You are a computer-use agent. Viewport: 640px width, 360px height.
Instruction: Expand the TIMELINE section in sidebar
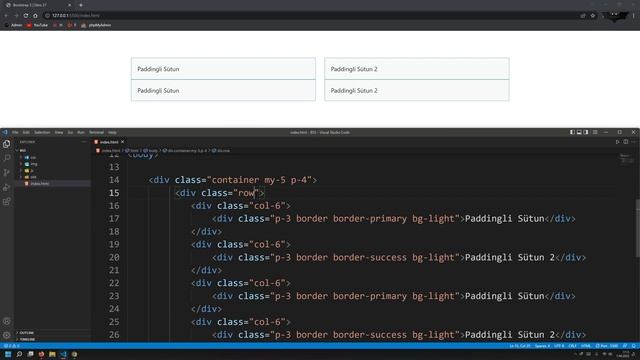point(27,339)
